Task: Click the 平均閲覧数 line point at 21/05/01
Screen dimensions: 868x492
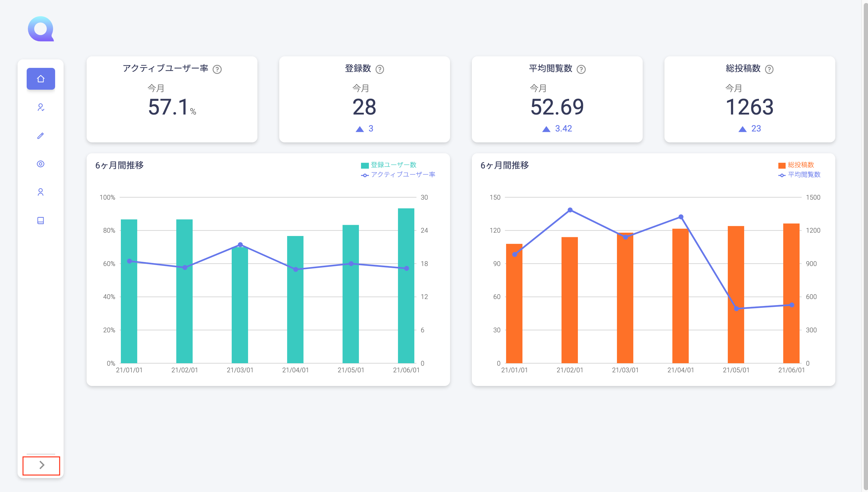Action: coord(736,308)
